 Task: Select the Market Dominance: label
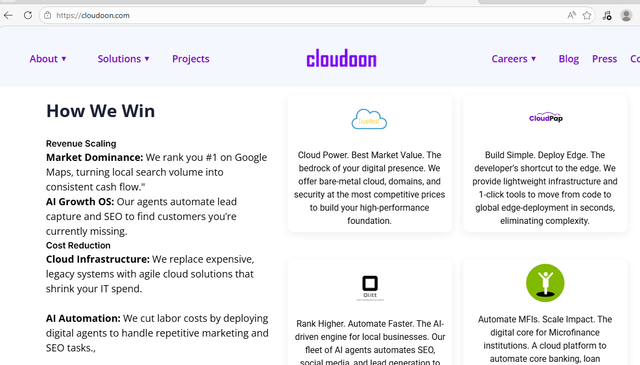(x=95, y=157)
